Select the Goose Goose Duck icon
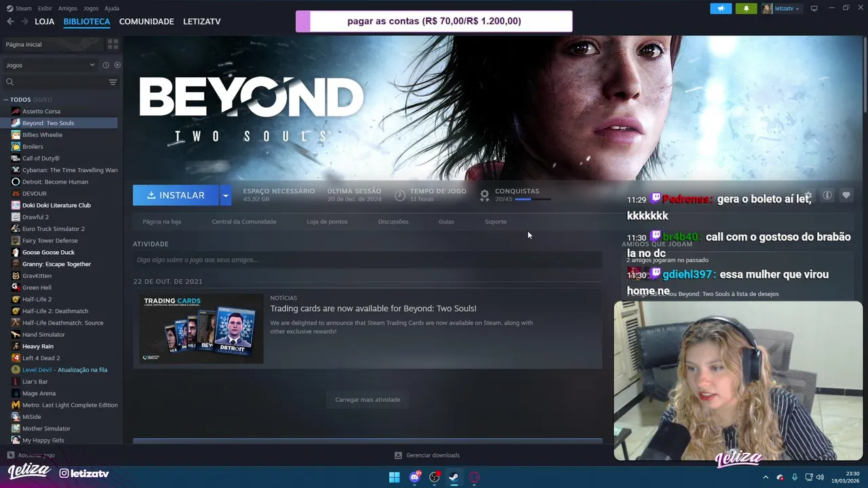This screenshot has height=488, width=868. 16,252
